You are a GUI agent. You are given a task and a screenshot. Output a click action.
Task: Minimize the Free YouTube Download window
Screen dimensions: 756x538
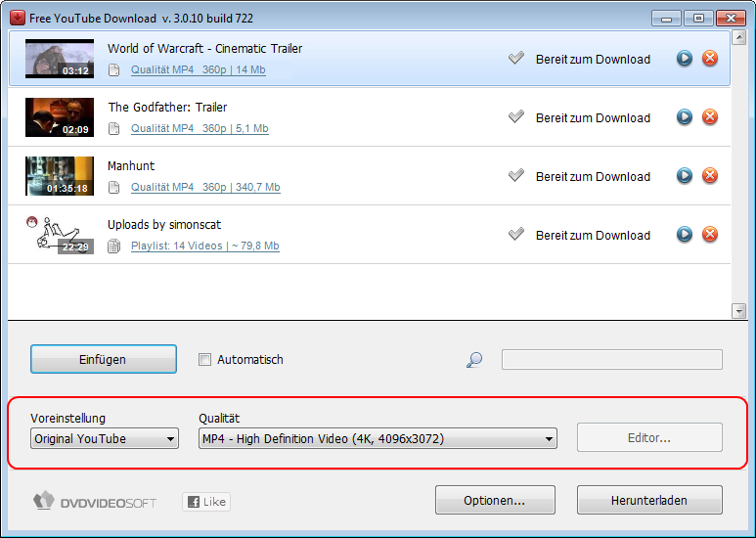666,19
